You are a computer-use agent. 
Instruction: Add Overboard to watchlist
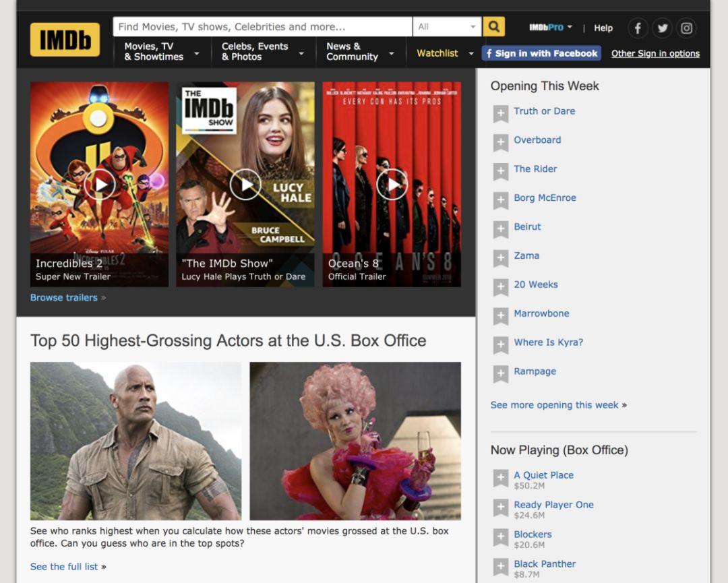click(500, 142)
